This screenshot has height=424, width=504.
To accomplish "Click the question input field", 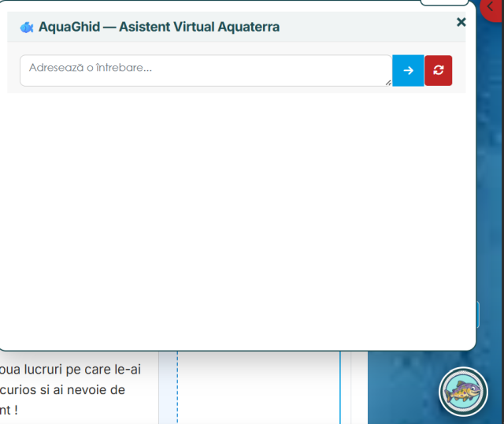I will point(206,70).
